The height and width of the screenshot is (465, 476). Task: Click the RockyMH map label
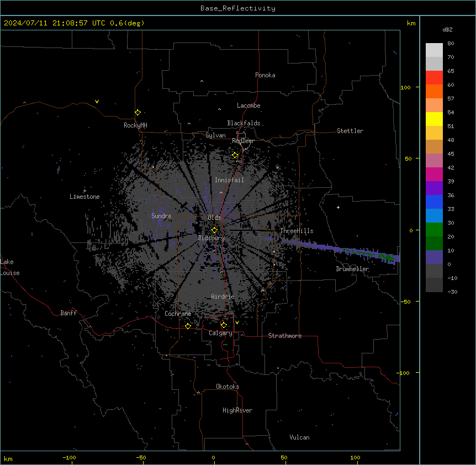click(135, 125)
